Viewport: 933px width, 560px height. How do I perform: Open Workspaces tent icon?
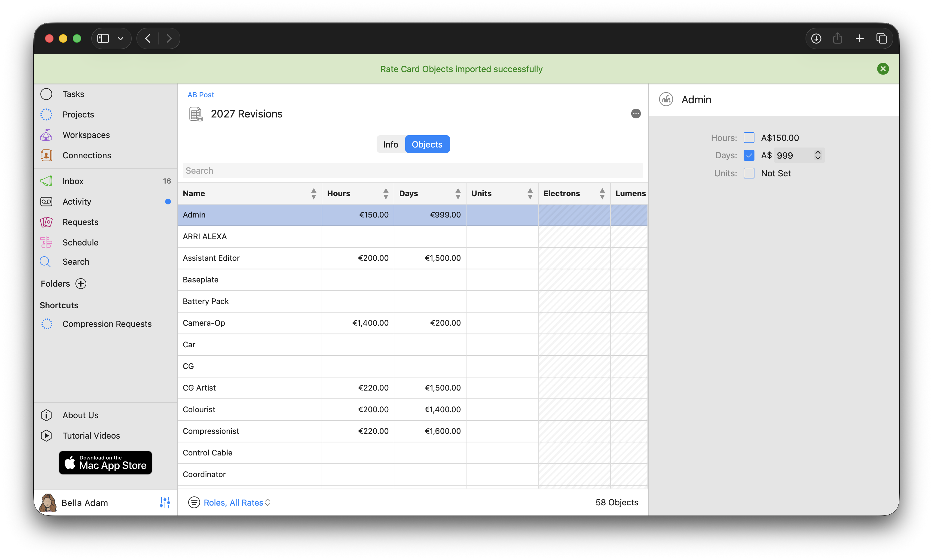pyautogui.click(x=46, y=135)
